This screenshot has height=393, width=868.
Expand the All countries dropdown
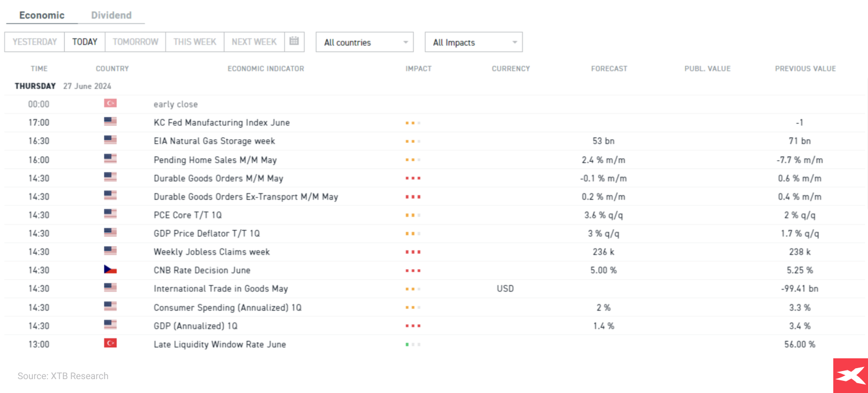[x=365, y=42]
